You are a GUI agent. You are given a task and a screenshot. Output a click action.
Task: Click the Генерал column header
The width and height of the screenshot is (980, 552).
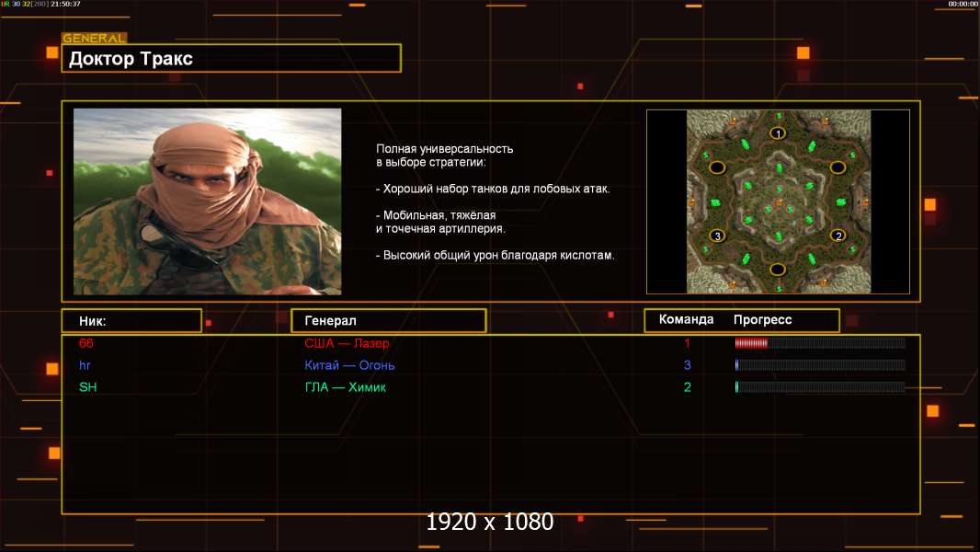click(389, 321)
